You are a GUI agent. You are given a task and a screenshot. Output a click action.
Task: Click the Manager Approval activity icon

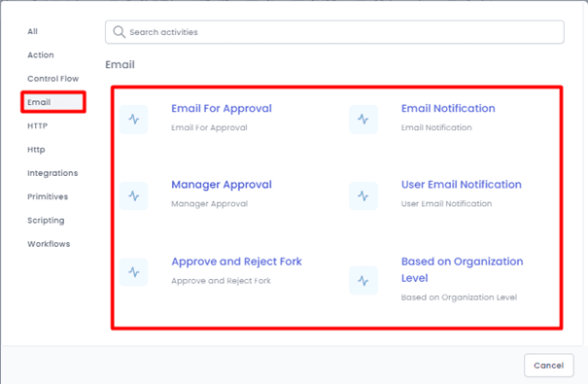[133, 195]
